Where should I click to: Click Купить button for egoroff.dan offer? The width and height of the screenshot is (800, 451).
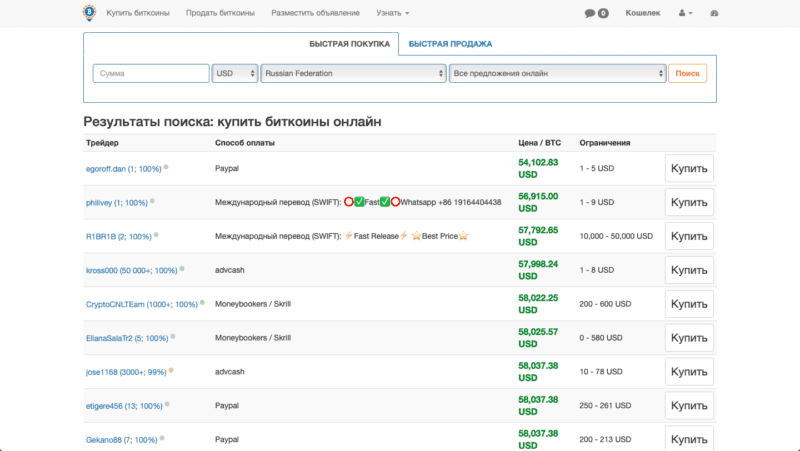(689, 168)
